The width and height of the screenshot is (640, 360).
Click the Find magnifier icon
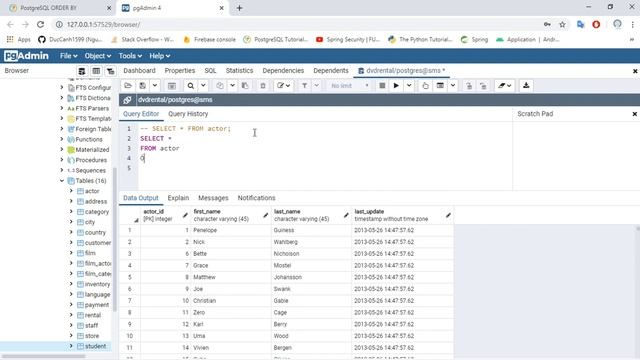191,86
